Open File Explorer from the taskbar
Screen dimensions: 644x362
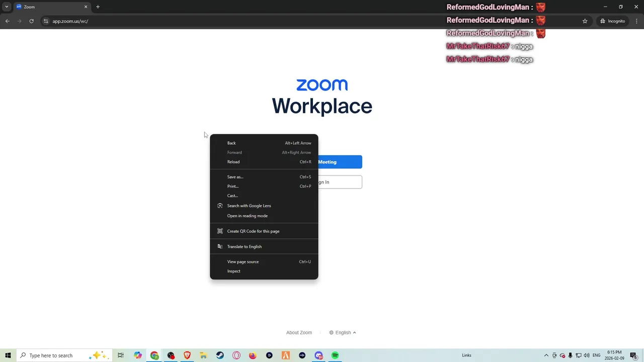203,355
